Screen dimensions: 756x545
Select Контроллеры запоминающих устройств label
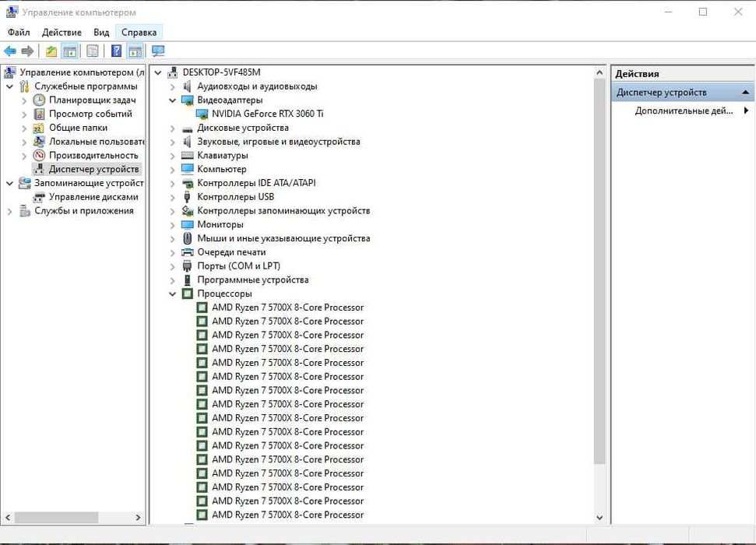coord(283,211)
